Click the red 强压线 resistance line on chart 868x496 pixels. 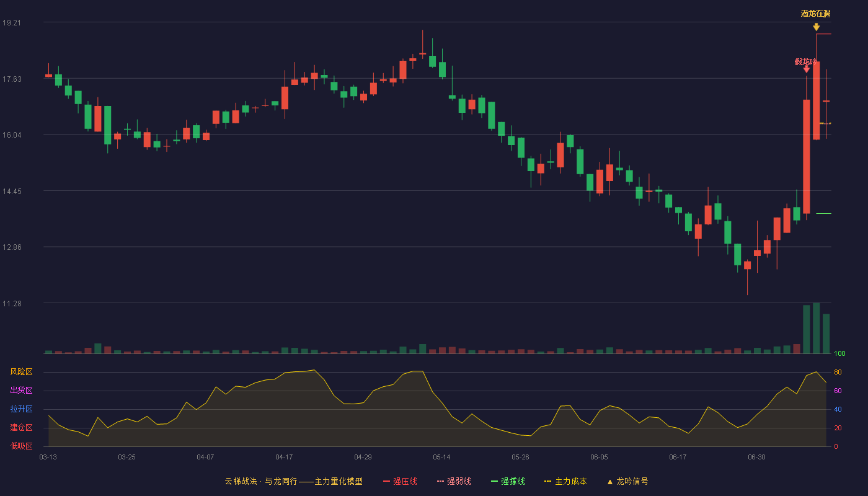point(823,34)
